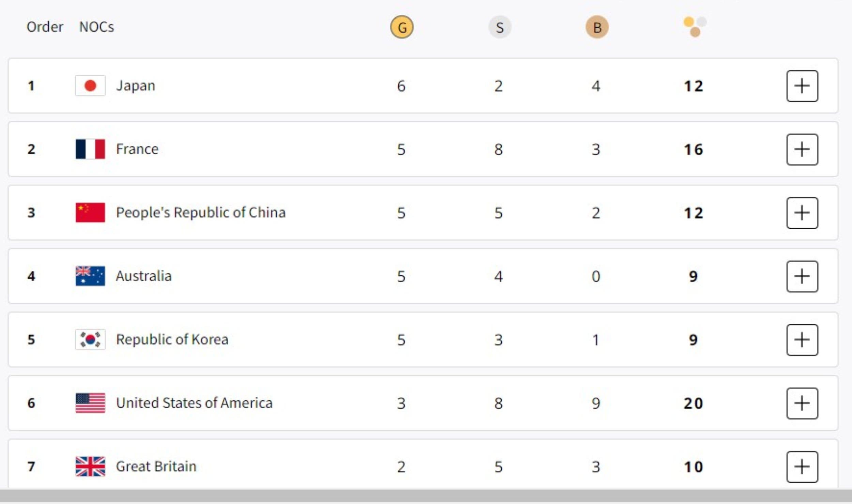
Task: Click the Great Britain flag icon
Action: point(90,466)
